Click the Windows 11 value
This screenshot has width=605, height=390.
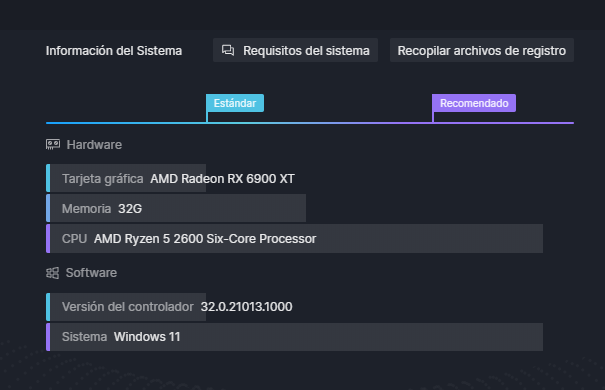point(147,337)
